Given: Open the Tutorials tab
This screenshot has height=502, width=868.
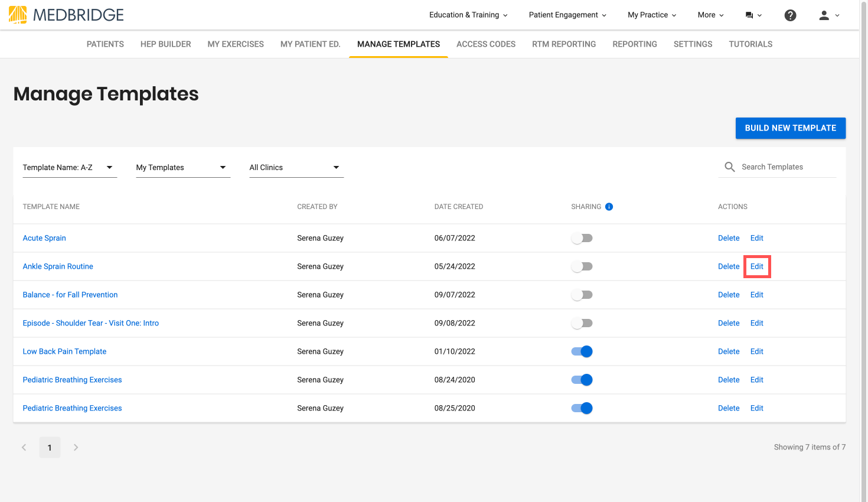Looking at the screenshot, I should 750,44.
